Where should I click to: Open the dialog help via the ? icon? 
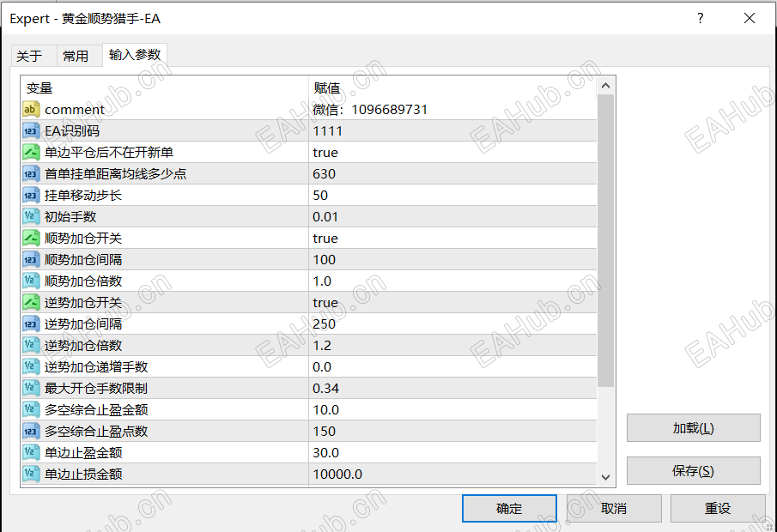[x=700, y=18]
